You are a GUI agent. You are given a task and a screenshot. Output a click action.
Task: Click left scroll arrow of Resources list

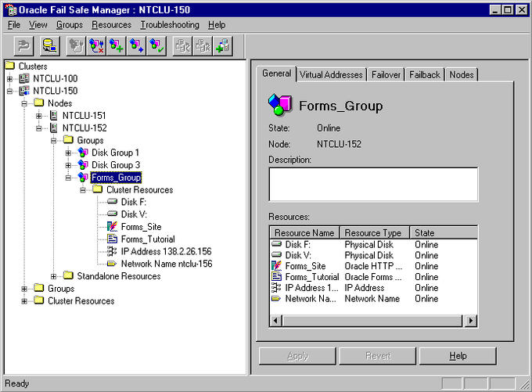tap(276, 320)
